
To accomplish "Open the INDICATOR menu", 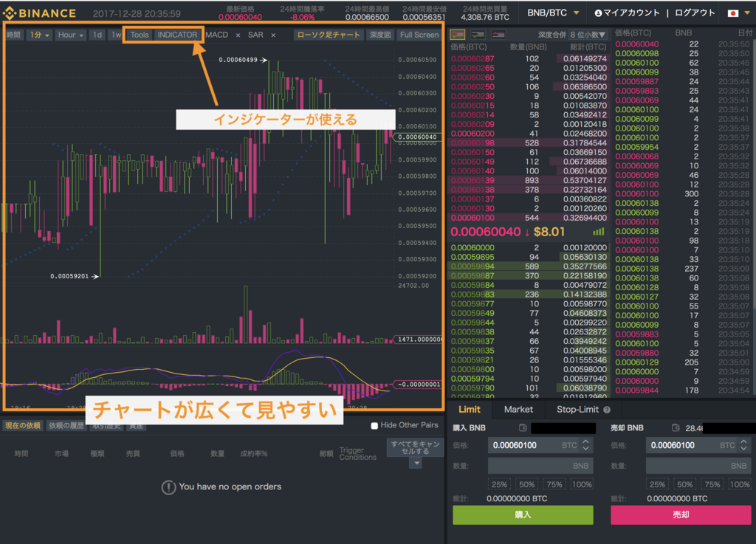I will (177, 35).
